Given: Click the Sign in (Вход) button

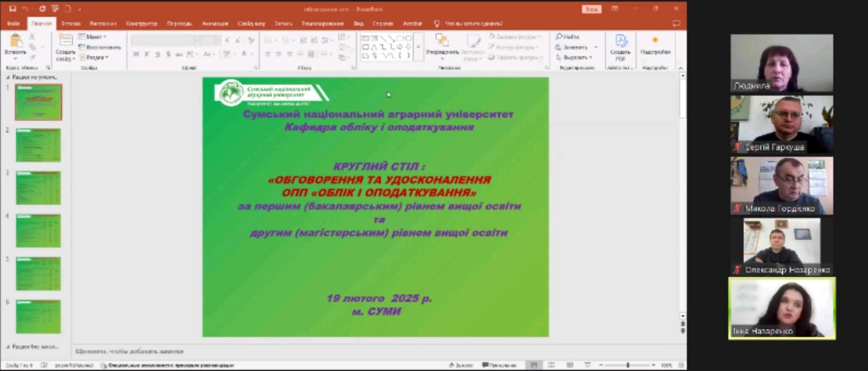Looking at the screenshot, I should pyautogui.click(x=591, y=9).
